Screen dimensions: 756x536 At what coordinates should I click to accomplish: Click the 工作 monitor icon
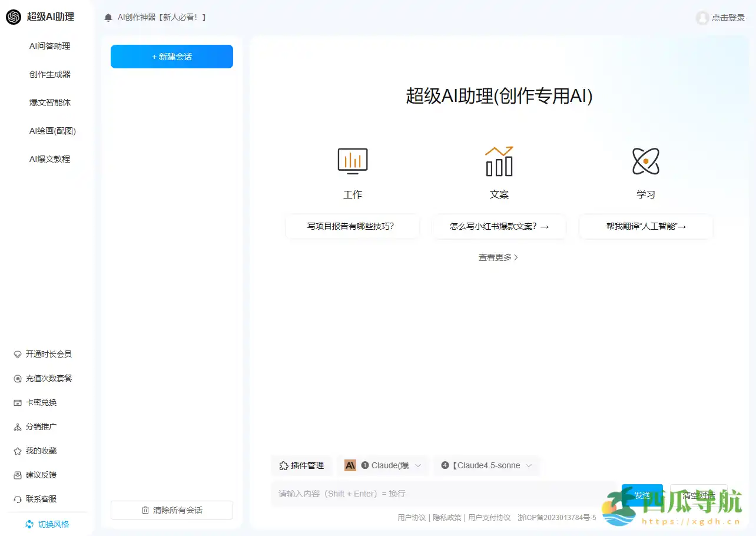coord(352,160)
